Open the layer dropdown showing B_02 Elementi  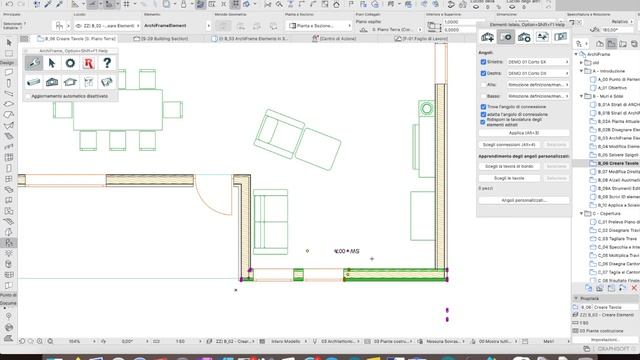pyautogui.click(x=107, y=26)
